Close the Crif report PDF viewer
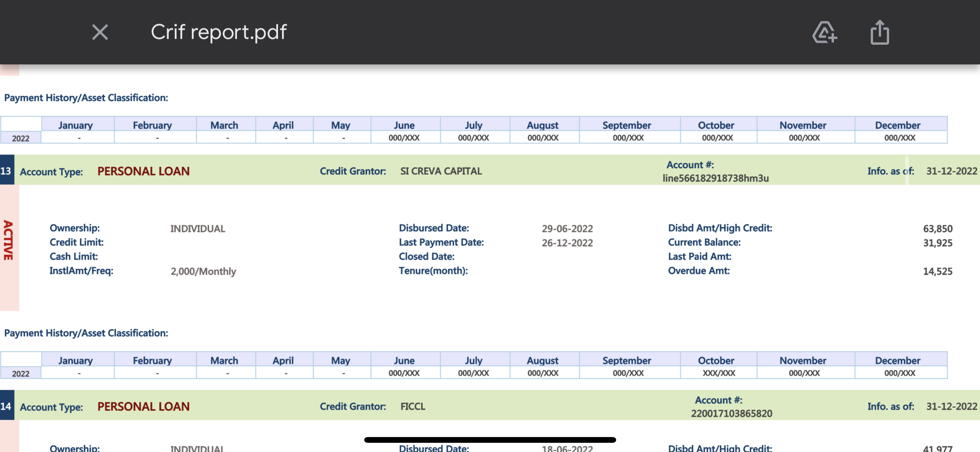 click(x=100, y=32)
